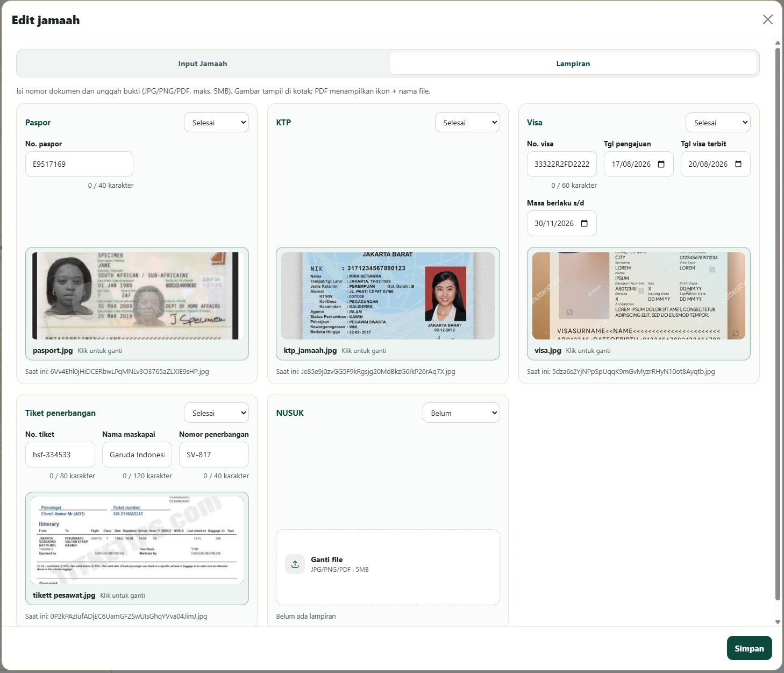The width and height of the screenshot is (784, 673).
Task: Click the 'Masa berlaku s/d' label
Action: pos(555,203)
